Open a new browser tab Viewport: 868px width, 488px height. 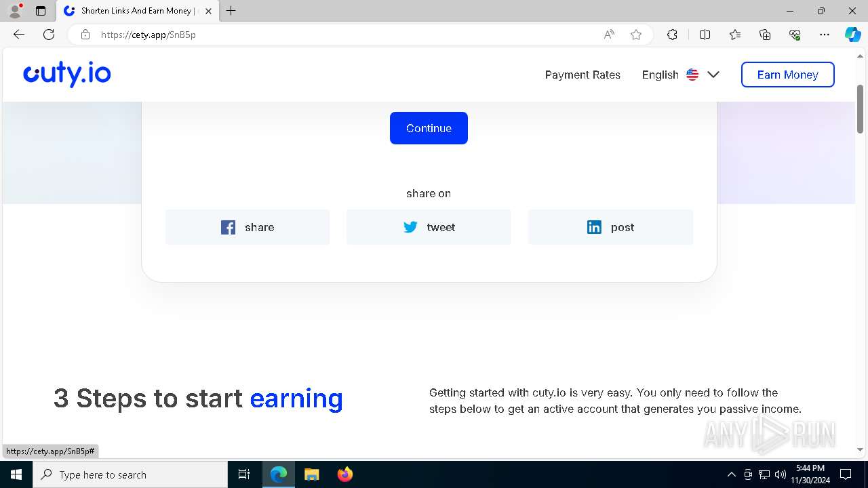pos(231,11)
